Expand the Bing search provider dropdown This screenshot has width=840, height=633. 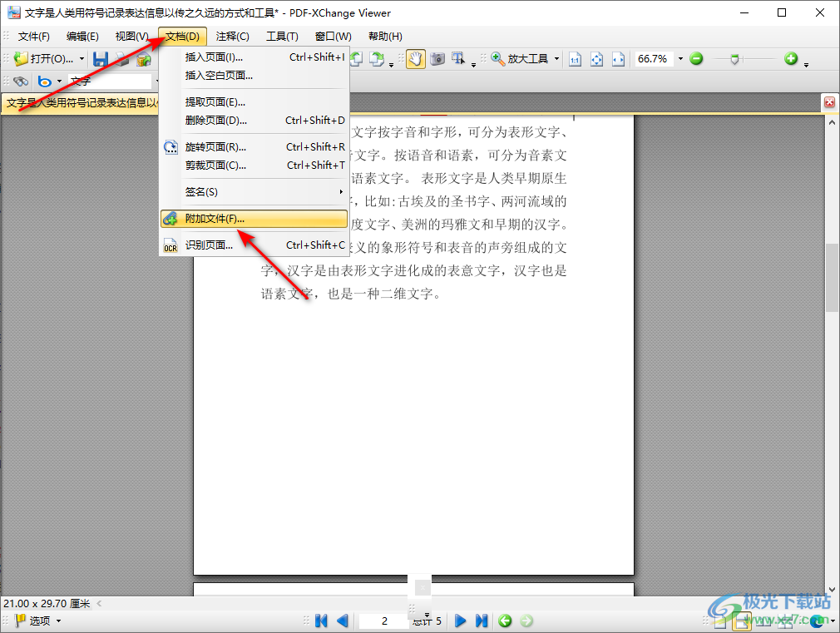[59, 82]
